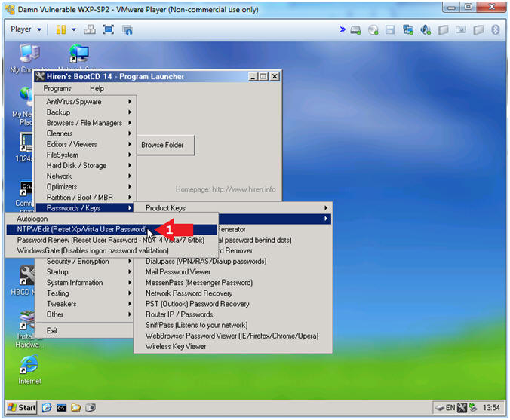Launch Router IP / Passwords

(233, 314)
